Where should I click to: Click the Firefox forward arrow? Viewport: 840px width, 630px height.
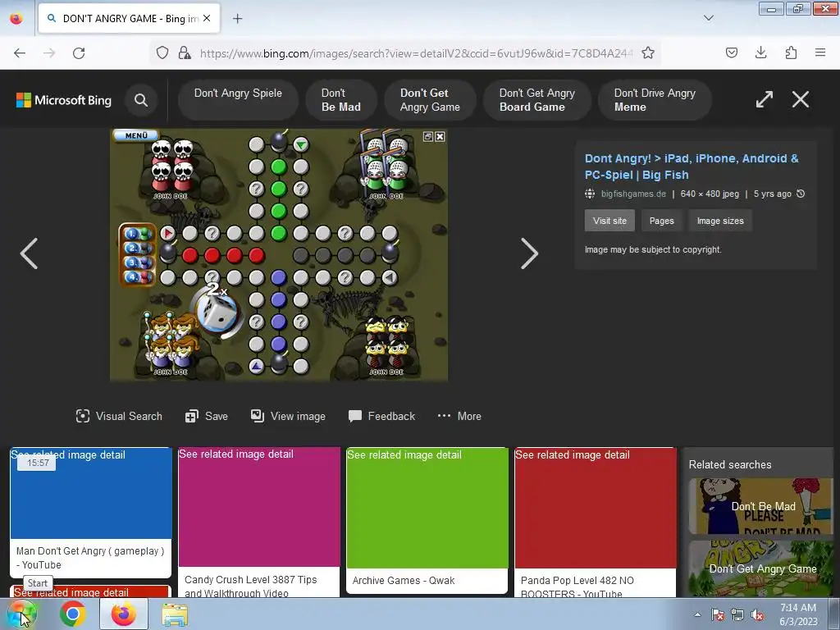tap(49, 52)
